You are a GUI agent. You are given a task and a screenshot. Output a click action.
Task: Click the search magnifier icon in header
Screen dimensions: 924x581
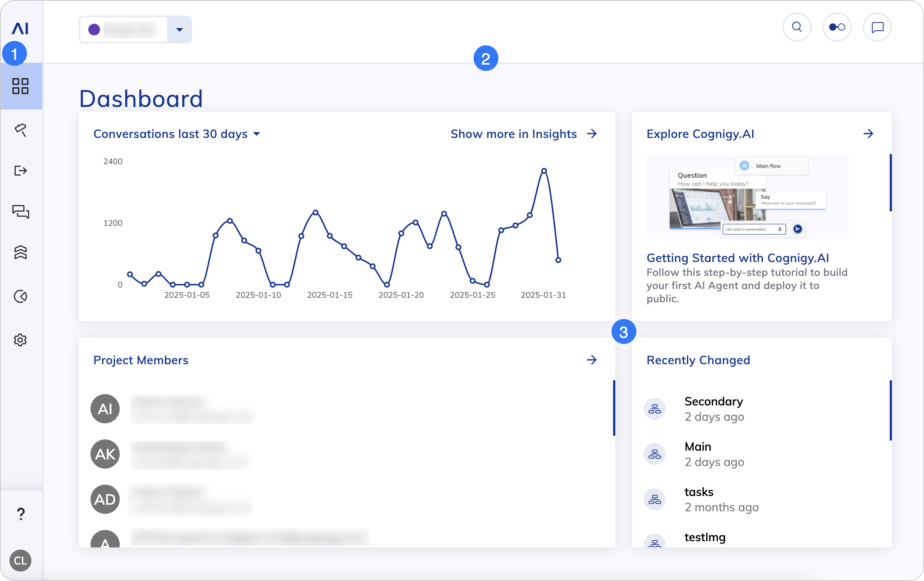797,27
